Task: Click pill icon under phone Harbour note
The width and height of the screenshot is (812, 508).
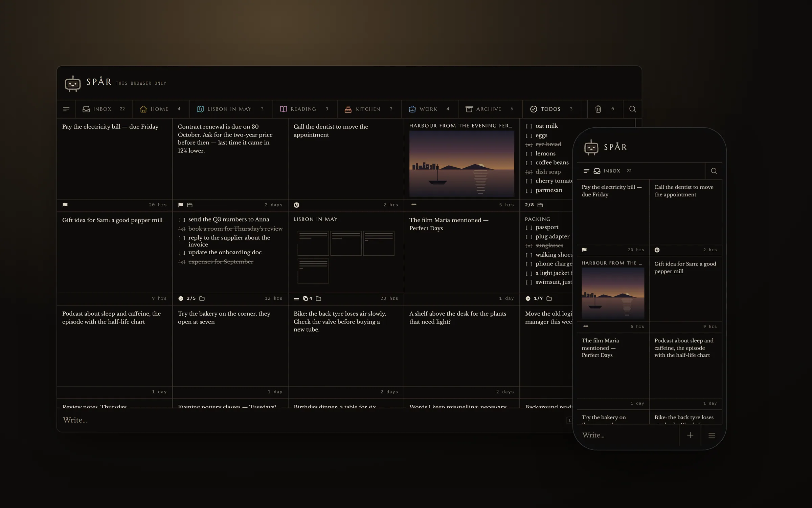Action: tap(586, 326)
